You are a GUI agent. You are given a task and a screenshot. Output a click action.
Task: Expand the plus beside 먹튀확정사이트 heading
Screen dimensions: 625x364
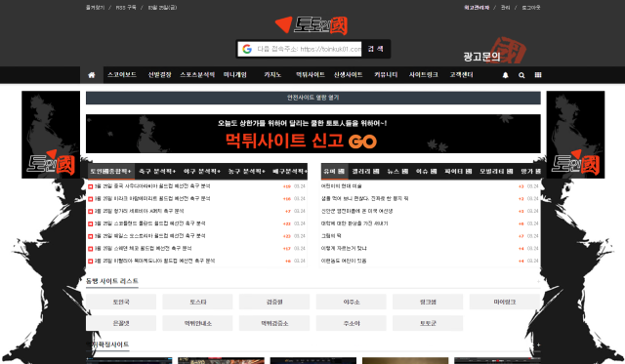(x=538, y=344)
